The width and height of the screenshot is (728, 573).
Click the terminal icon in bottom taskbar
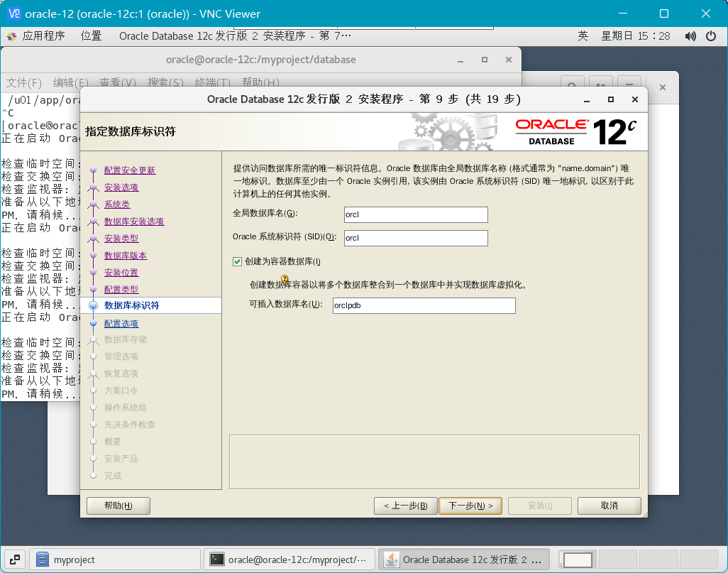tap(217, 560)
